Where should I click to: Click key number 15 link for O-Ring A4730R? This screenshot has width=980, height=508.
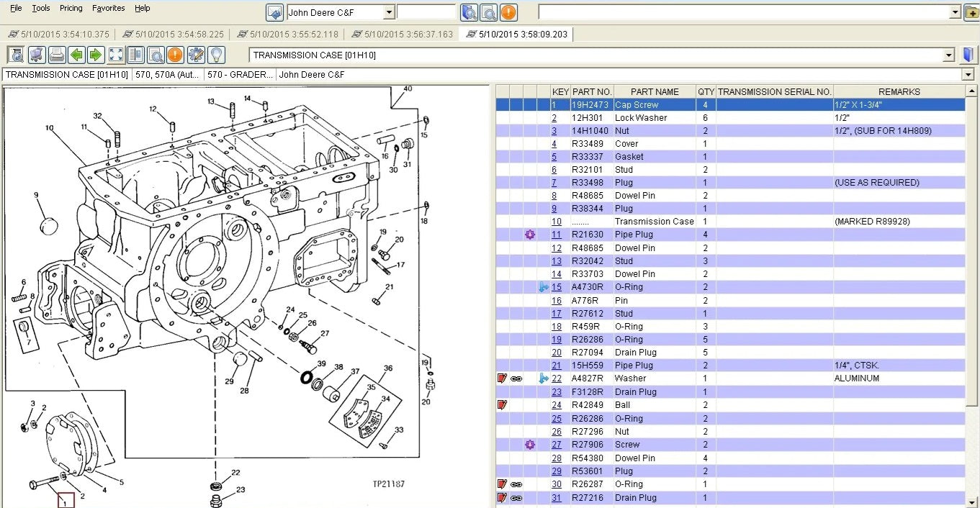click(x=557, y=287)
